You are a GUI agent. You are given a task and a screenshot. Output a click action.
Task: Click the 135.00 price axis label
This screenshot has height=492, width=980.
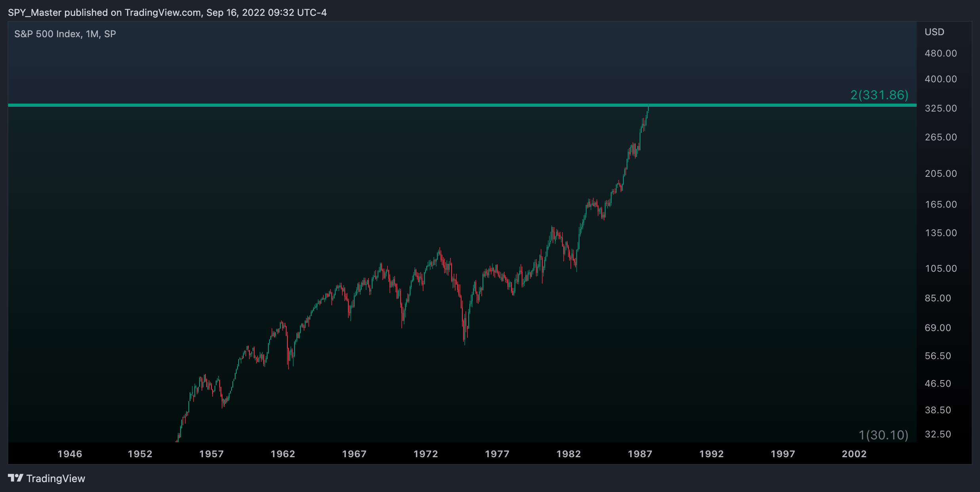coord(941,233)
